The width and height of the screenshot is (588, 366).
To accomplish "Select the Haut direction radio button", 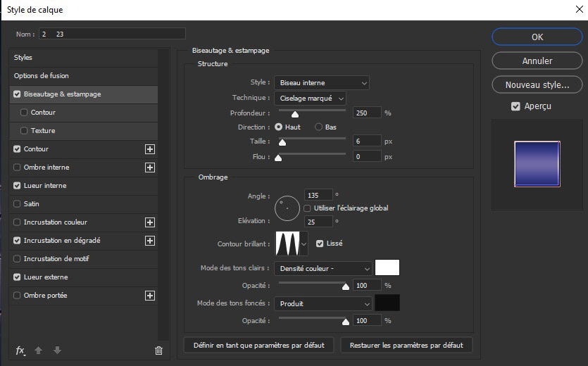I will point(279,127).
